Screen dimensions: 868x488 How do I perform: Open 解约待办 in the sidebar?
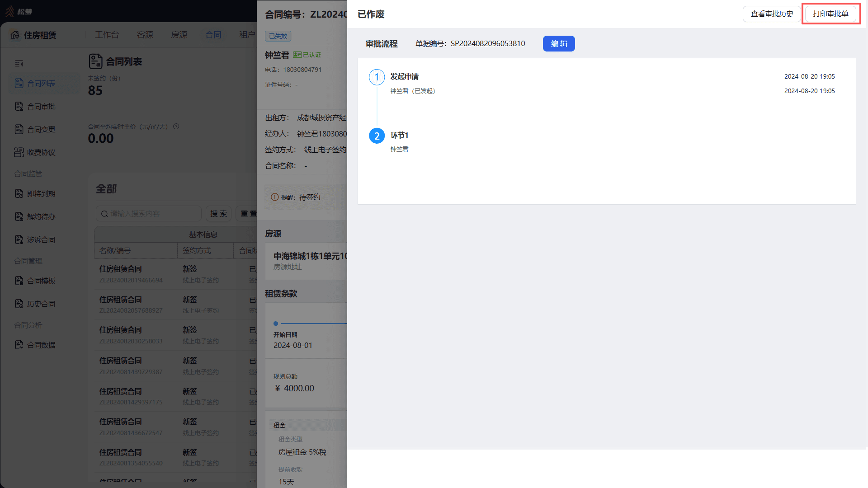(x=35, y=216)
